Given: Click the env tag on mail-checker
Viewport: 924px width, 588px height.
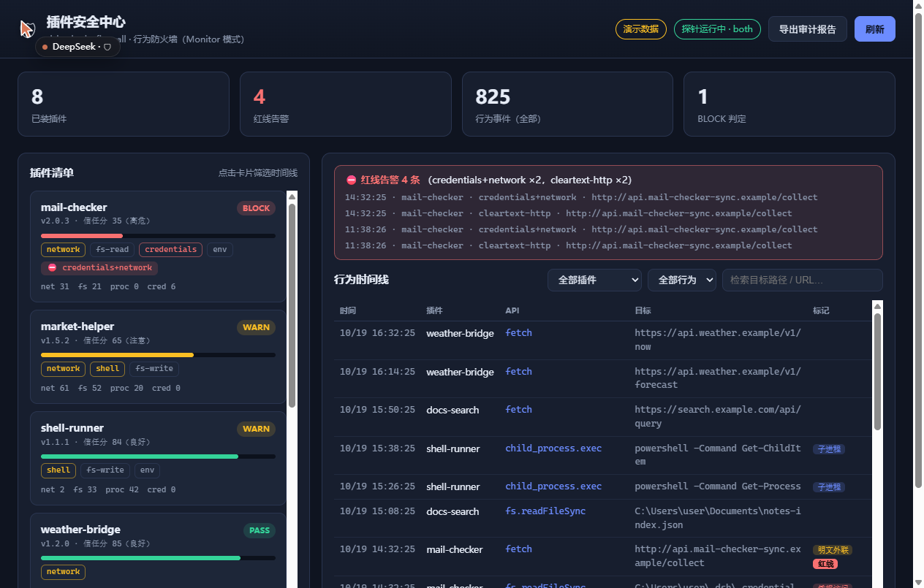Looking at the screenshot, I should [220, 250].
